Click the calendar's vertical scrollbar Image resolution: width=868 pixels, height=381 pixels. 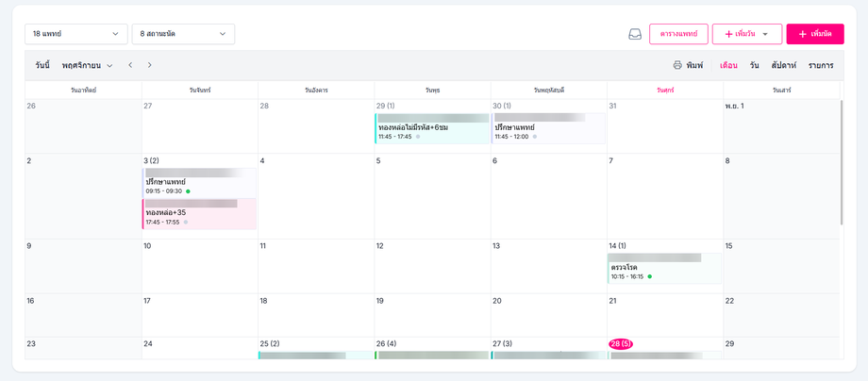click(842, 160)
